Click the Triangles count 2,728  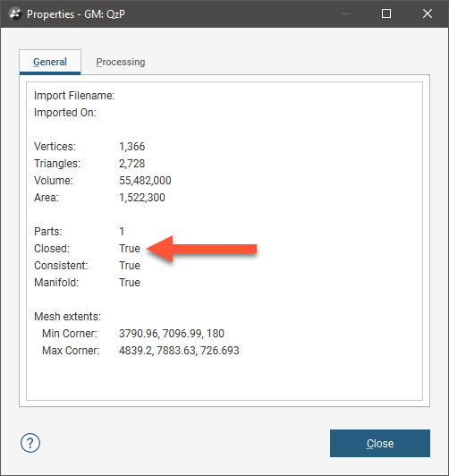(x=132, y=164)
